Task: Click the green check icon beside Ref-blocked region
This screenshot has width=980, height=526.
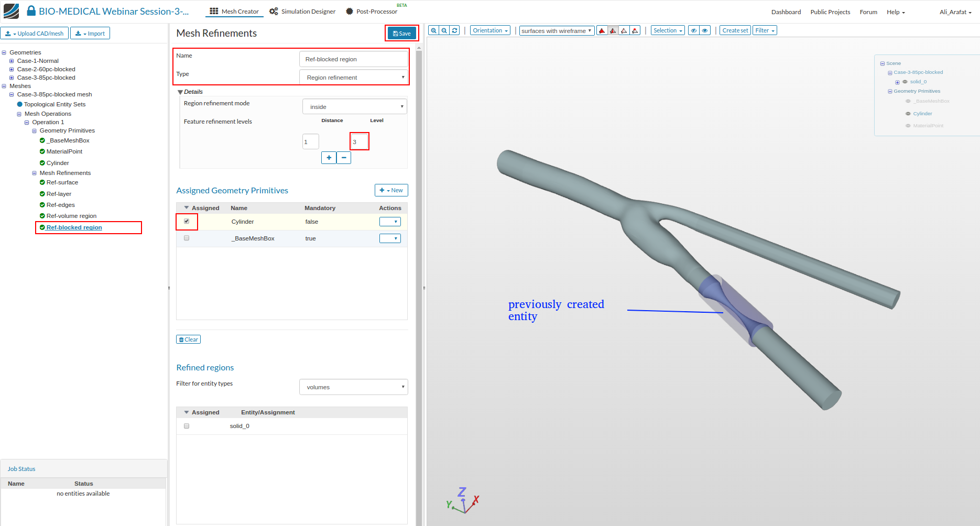Action: click(42, 227)
